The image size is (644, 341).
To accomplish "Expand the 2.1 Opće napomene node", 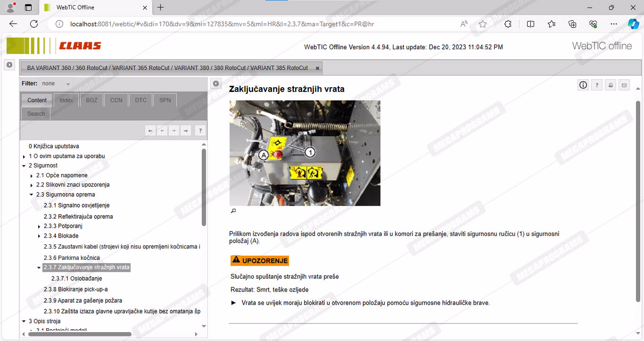I will coord(32,176).
